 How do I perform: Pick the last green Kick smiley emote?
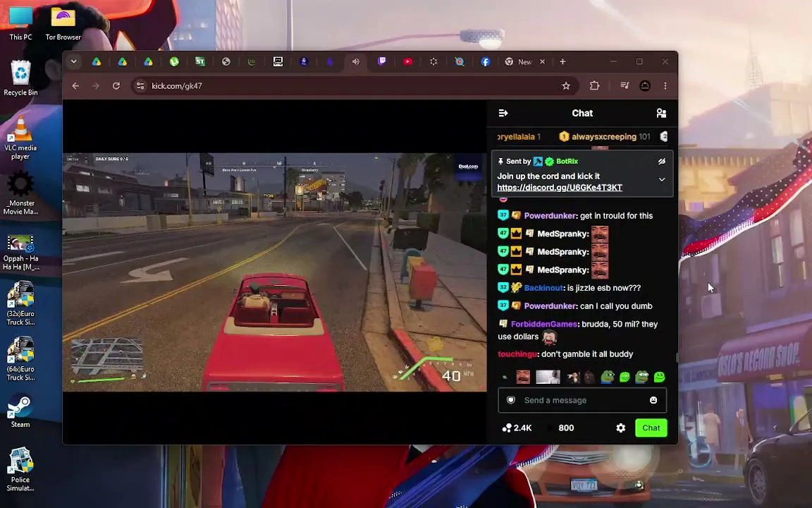pos(659,377)
